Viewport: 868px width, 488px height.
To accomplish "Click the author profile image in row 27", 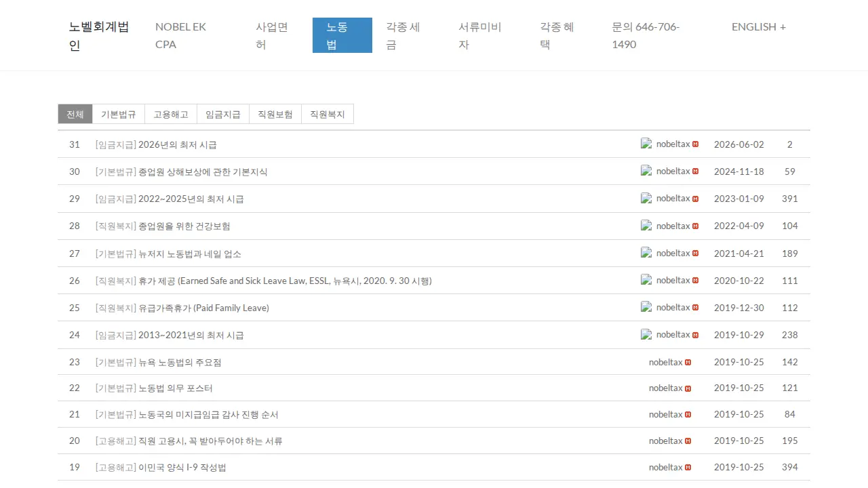I will click(646, 253).
